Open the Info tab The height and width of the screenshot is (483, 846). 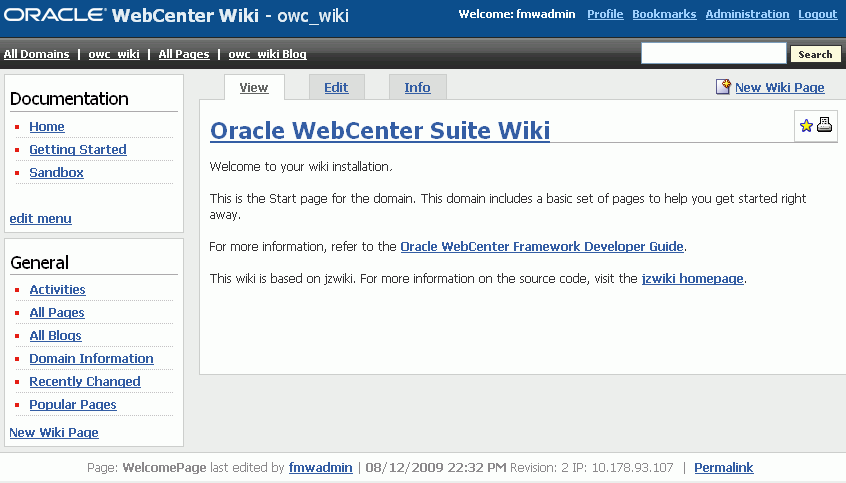tap(418, 87)
